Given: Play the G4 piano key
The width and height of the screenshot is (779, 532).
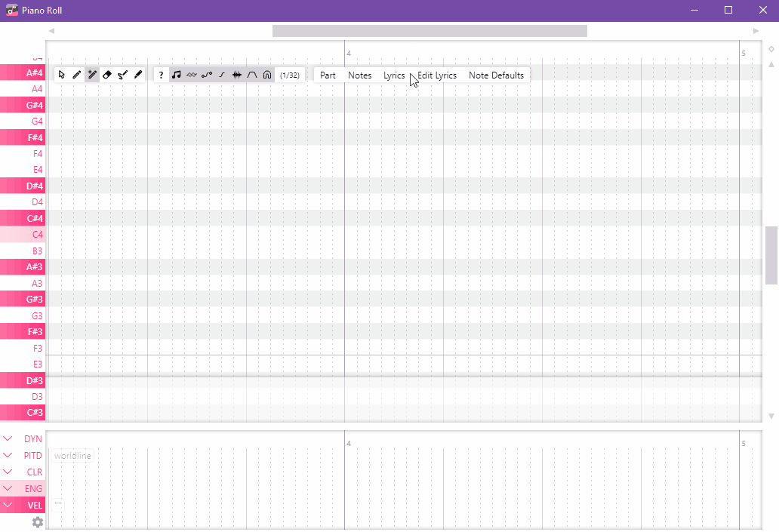Looking at the screenshot, I should 23,121.
